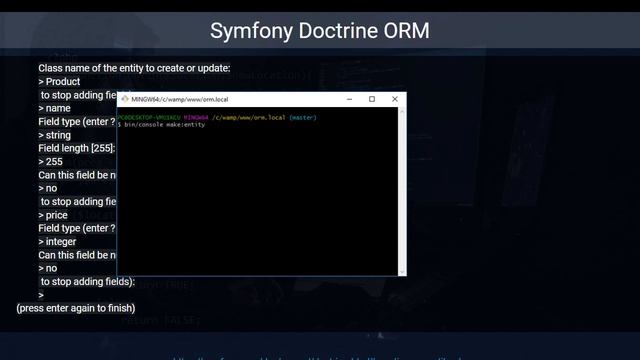The width and height of the screenshot is (640, 360).
Task: Minimize the MINGW64 terminal window
Action: pos(349,99)
